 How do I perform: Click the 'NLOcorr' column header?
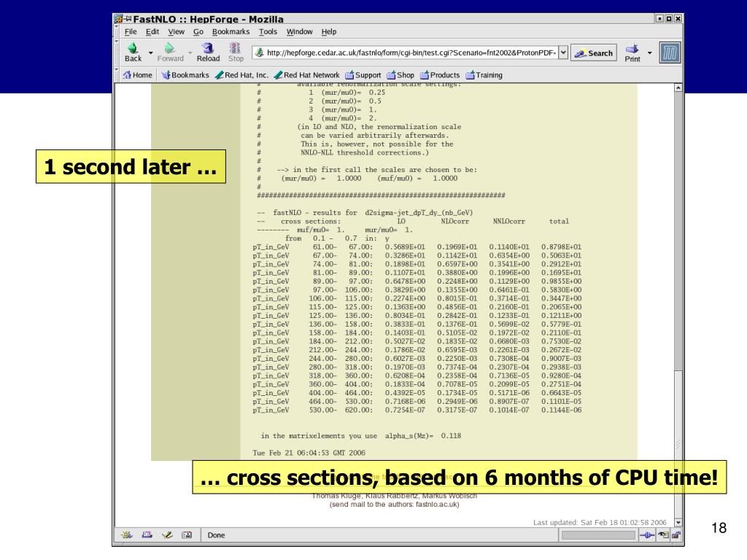tap(455, 221)
